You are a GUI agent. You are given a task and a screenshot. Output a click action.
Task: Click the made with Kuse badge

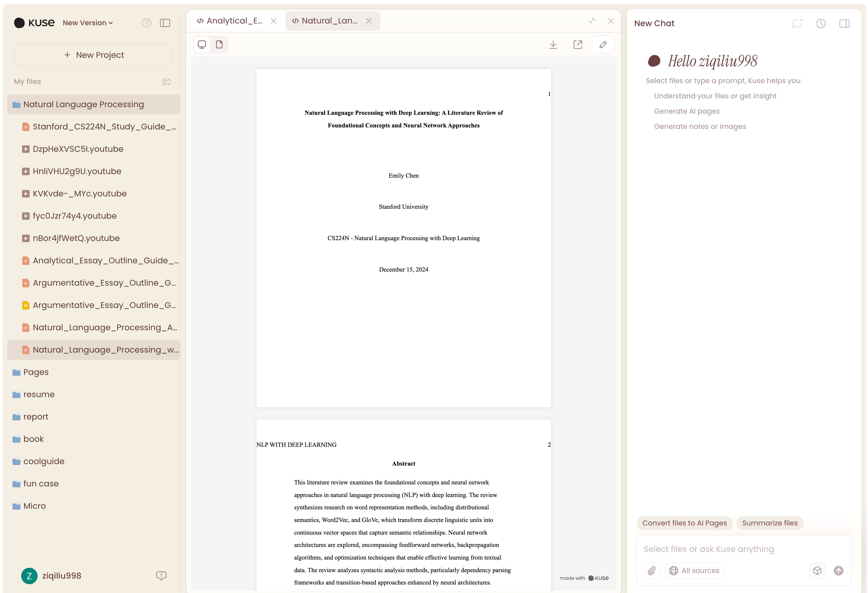click(584, 578)
